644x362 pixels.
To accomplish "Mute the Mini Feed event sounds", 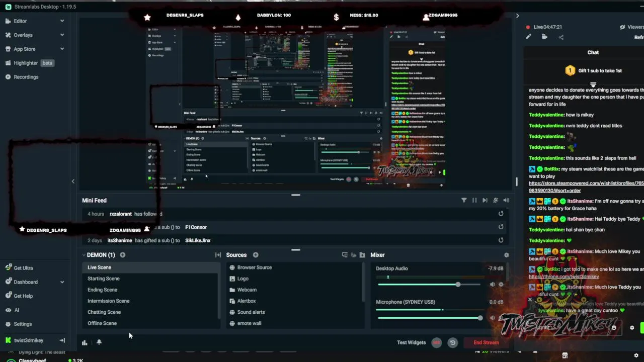I will (x=506, y=200).
